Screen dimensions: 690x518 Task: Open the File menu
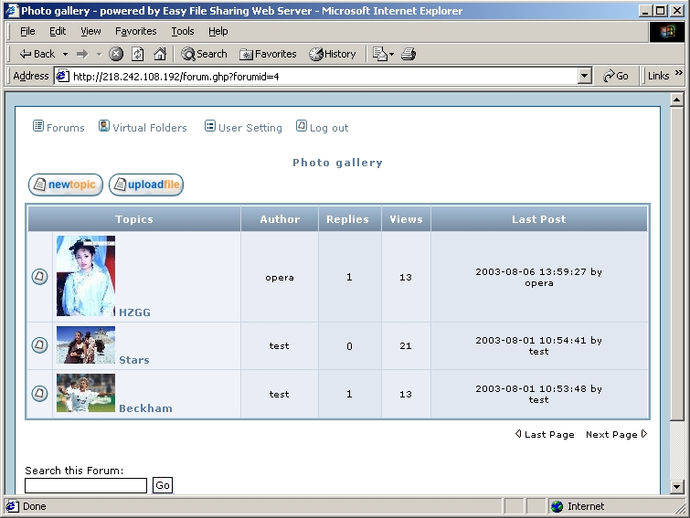pos(27,31)
